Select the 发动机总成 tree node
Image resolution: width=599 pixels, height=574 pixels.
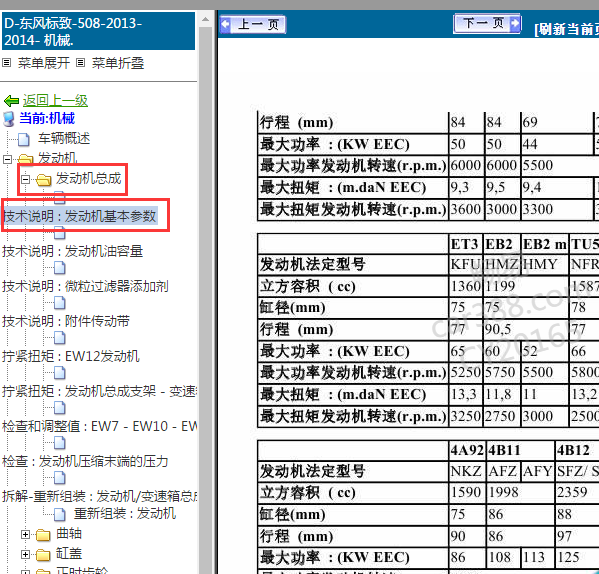click(89, 178)
